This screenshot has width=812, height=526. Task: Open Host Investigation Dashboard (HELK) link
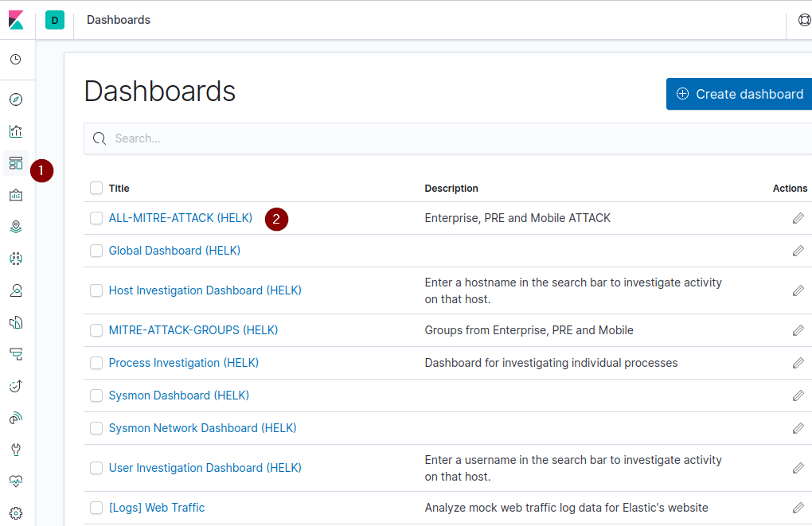205,290
